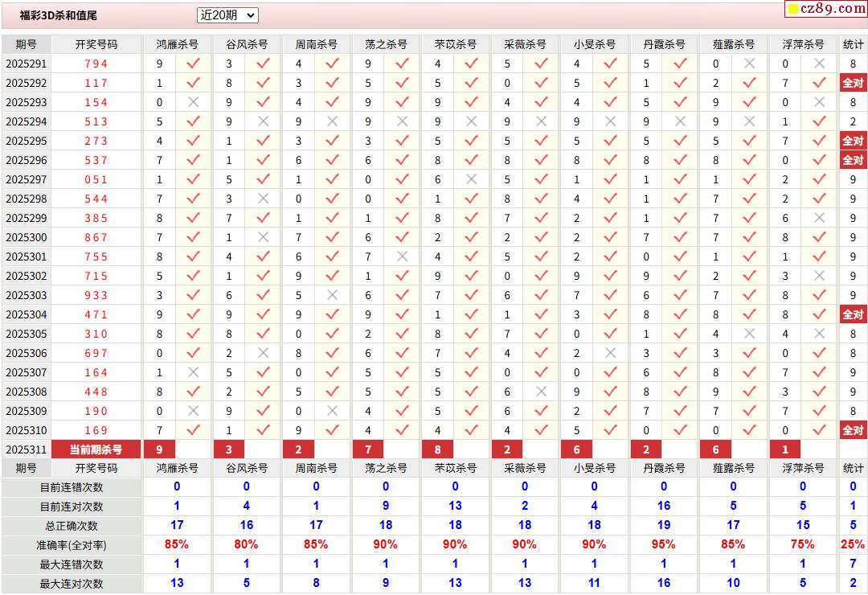
Task: Click the red check for 鸿雁杀号 in row 2025291
Action: (193, 64)
